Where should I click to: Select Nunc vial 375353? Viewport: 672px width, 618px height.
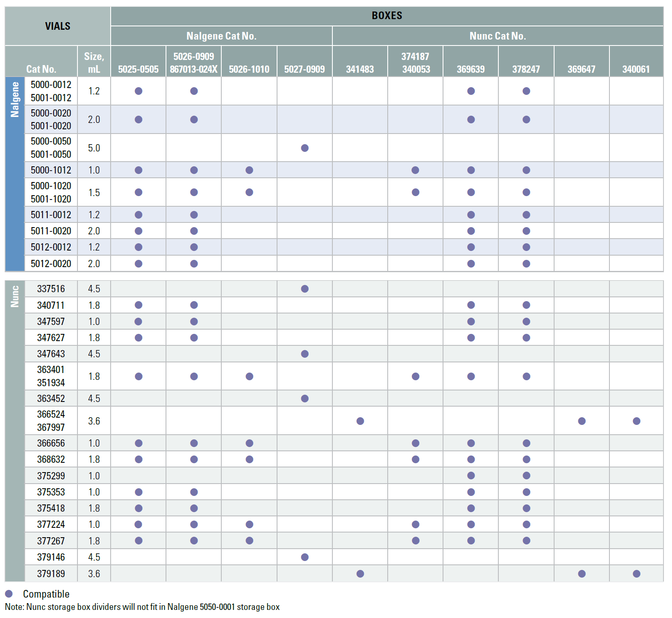click(51, 492)
